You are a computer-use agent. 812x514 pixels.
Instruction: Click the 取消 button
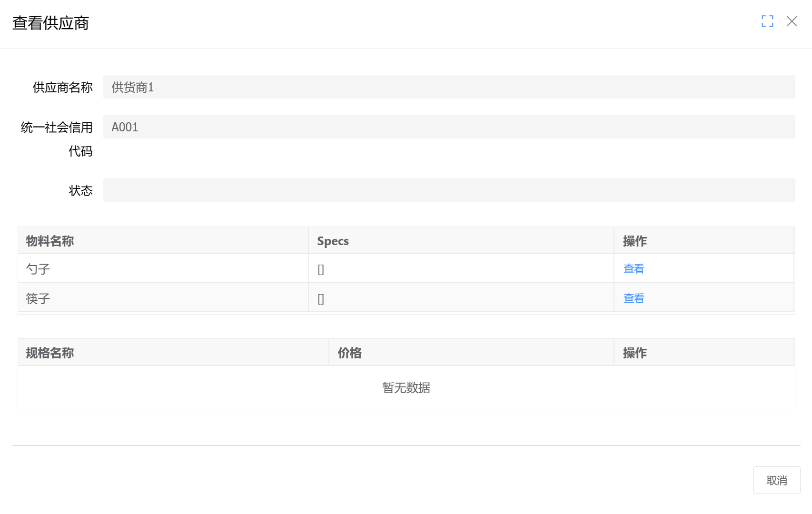tap(777, 480)
